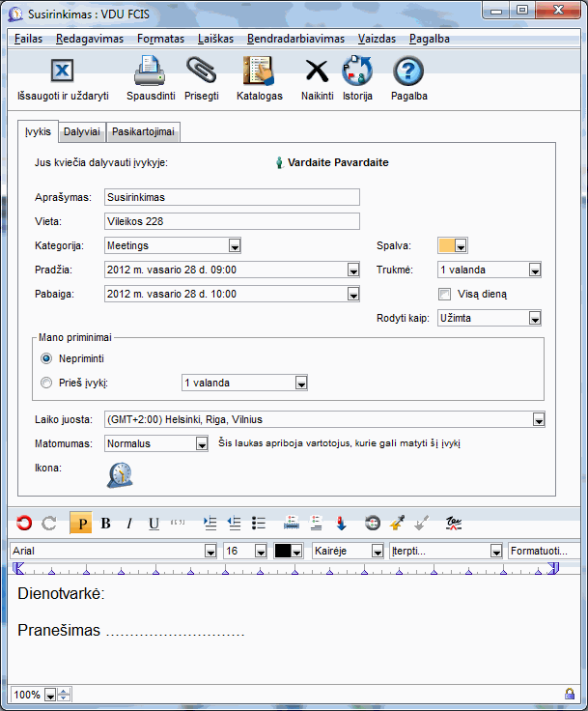Click the Spausdinti printer icon

pos(151,72)
